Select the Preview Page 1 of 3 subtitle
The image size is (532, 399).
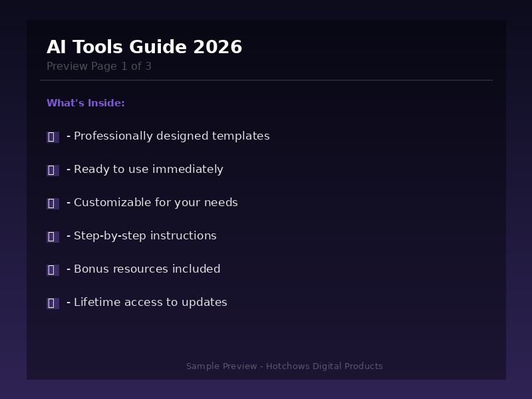click(99, 66)
